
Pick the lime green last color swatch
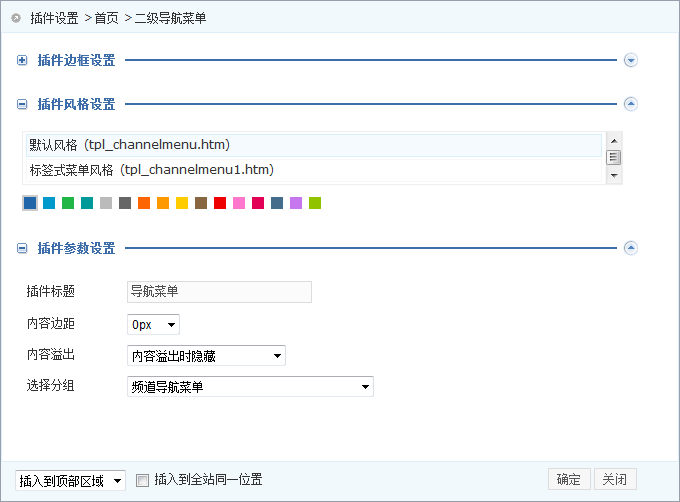[x=315, y=203]
